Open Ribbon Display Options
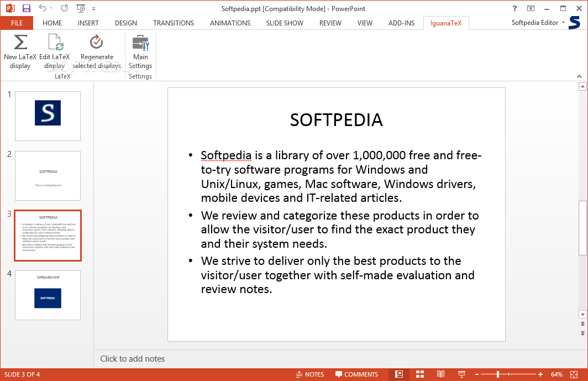The image size is (588, 381). pos(531,8)
